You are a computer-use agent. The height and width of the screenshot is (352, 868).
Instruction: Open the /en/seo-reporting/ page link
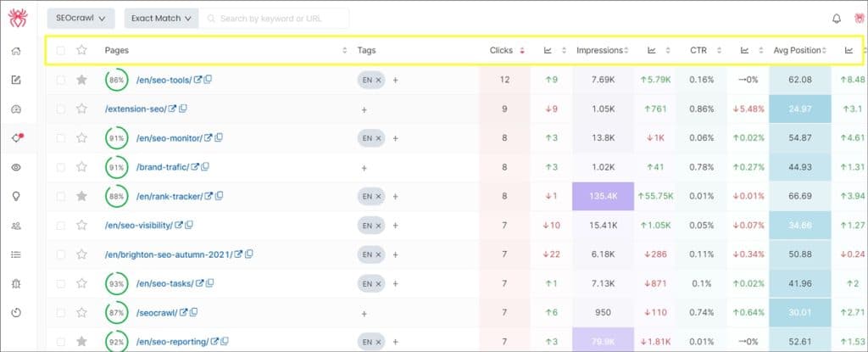pyautogui.click(x=172, y=342)
